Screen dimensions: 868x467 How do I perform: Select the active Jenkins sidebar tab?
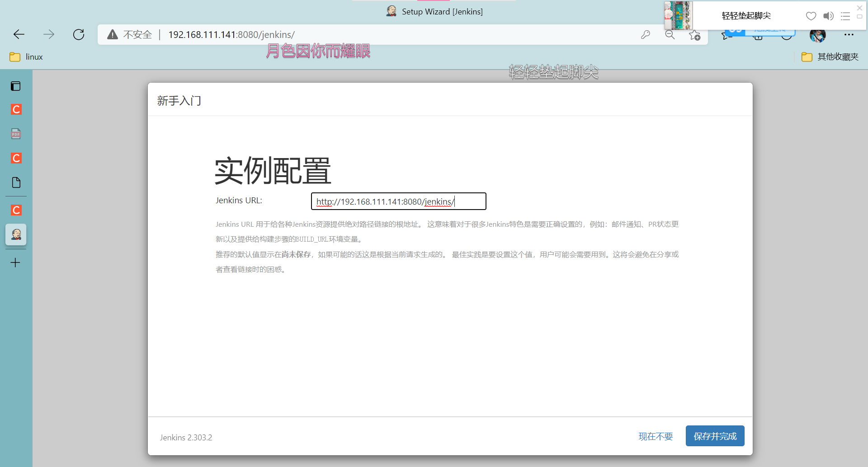pos(16,234)
